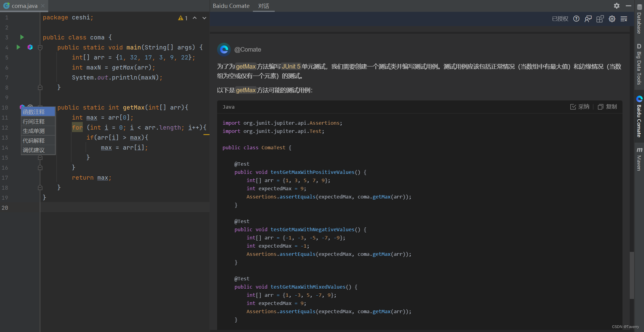Image resolution: width=644 pixels, height=332 pixels.
Task: Click 'return max;' statement on line 17
Action: (92, 178)
